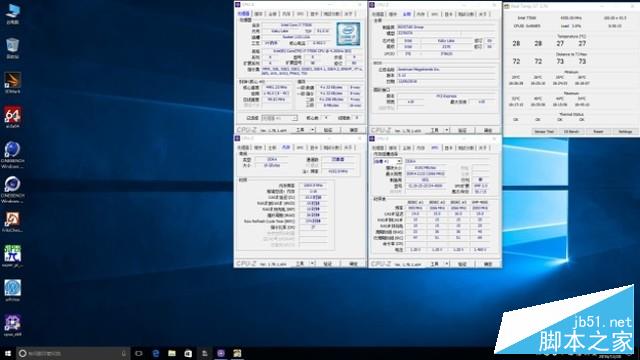The width and height of the screenshot is (640, 360).
Task: Click Validate in CPU-Z processor window
Action: (328, 130)
